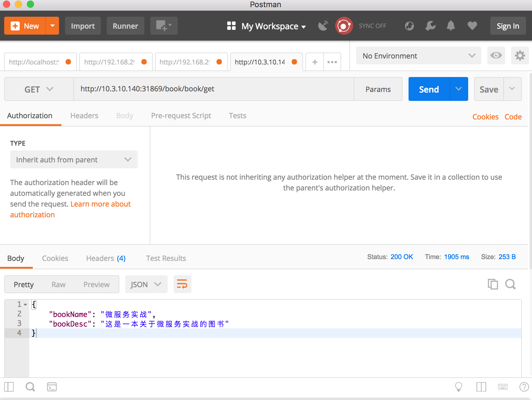Click the Import button
532x400 pixels.
83,26
